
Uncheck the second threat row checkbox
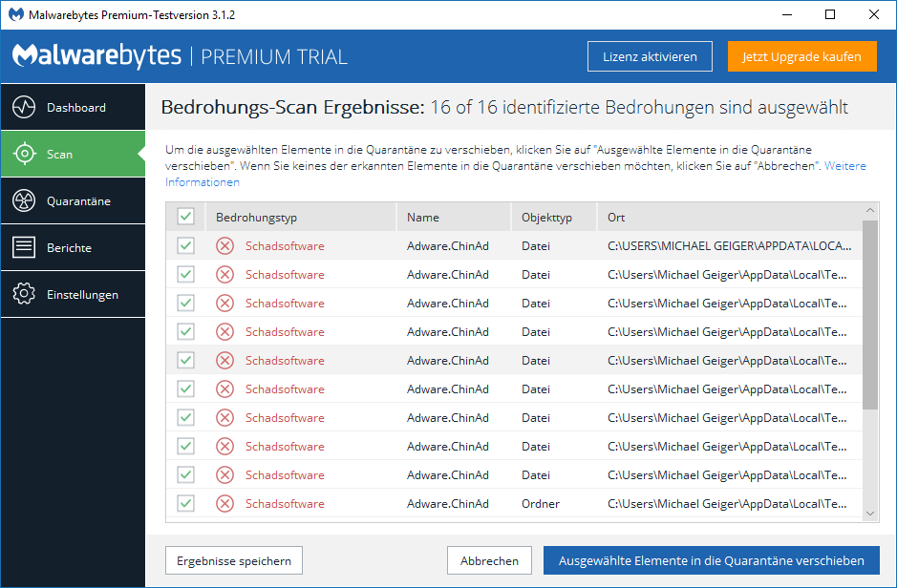pyautogui.click(x=186, y=274)
